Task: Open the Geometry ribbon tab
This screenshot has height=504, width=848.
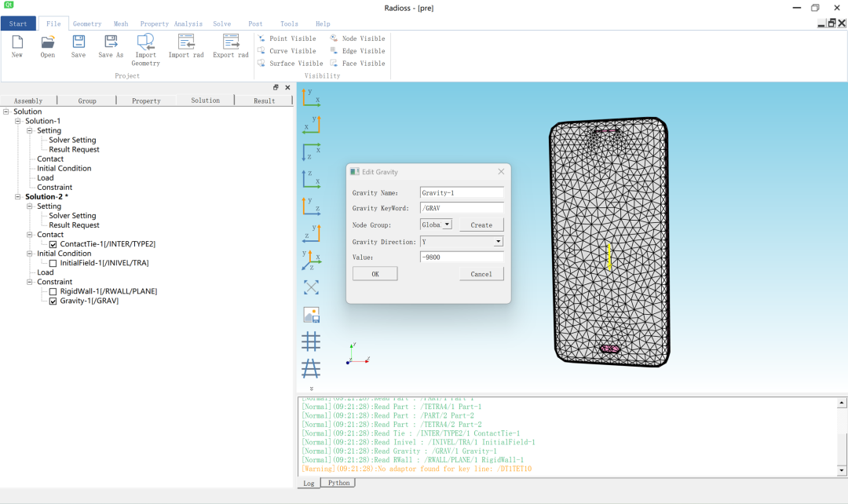Action: coord(87,24)
